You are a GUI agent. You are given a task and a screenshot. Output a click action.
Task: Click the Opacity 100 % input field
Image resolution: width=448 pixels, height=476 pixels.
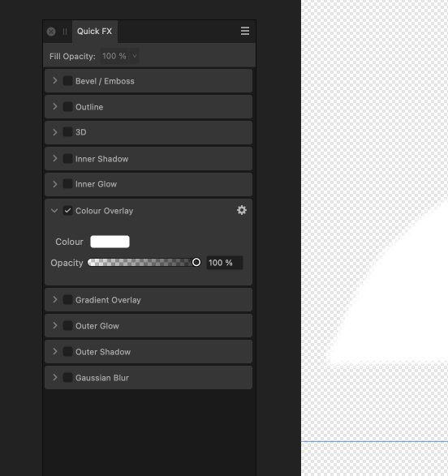pyautogui.click(x=225, y=263)
